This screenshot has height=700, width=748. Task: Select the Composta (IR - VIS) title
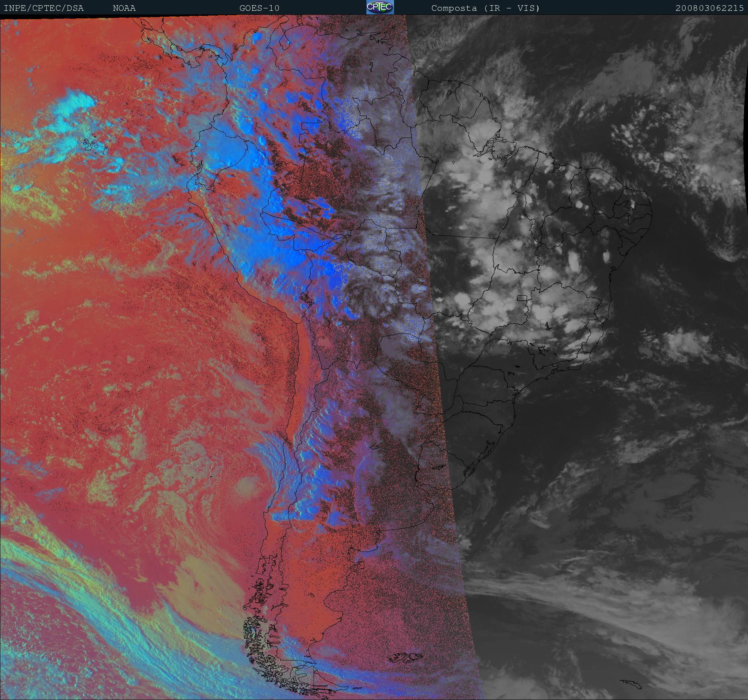coord(486,8)
